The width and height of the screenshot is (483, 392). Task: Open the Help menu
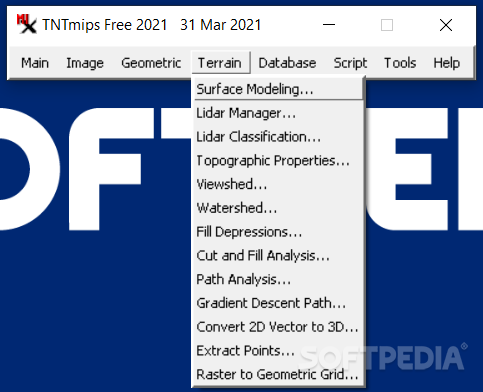pyautogui.click(x=446, y=63)
